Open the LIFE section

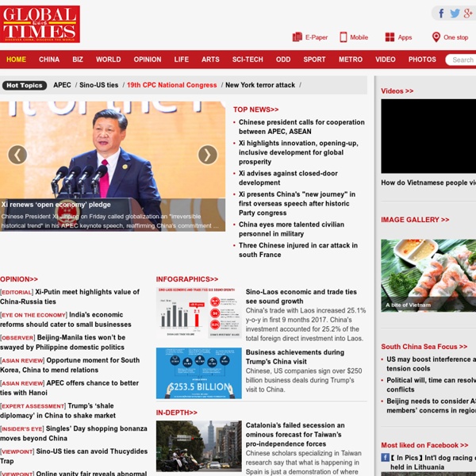(182, 59)
